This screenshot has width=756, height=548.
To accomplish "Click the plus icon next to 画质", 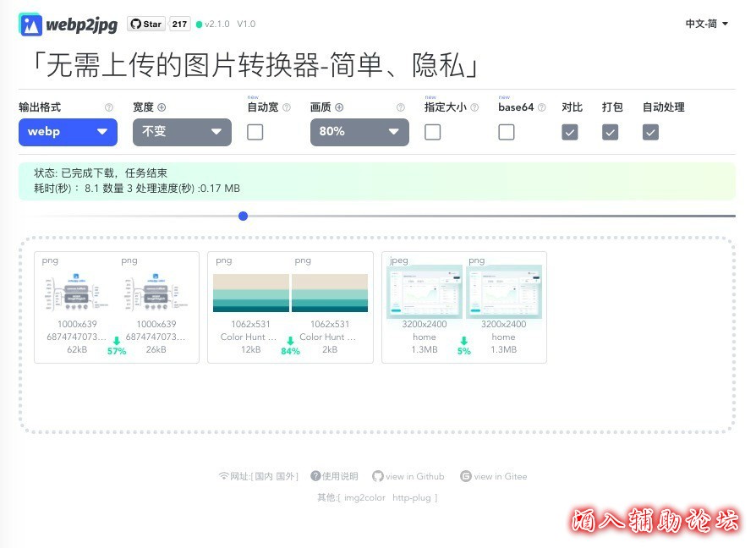I will pyautogui.click(x=339, y=107).
